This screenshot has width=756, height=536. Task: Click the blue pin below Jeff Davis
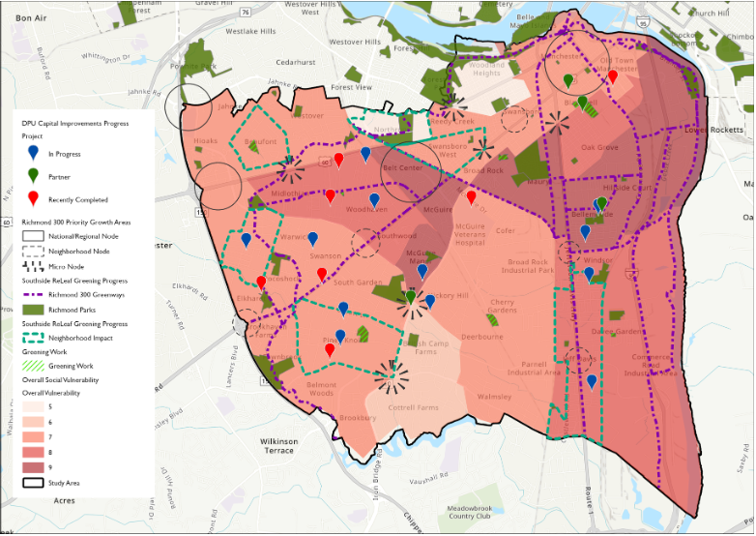592,381
